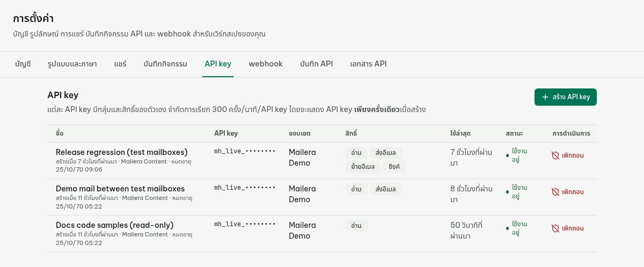Go to the บันทึกกิจกรรม tab

click(x=165, y=64)
